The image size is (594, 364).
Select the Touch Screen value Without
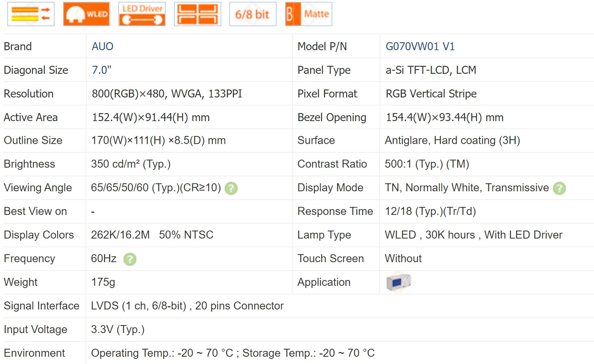click(403, 259)
